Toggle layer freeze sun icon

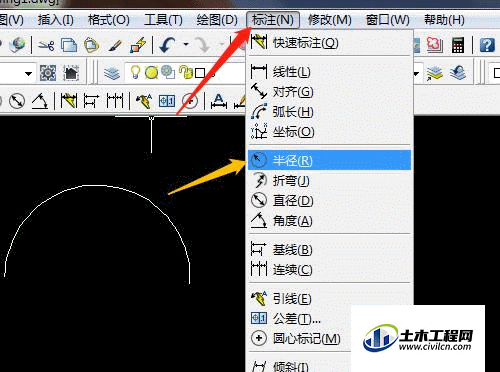click(151, 72)
